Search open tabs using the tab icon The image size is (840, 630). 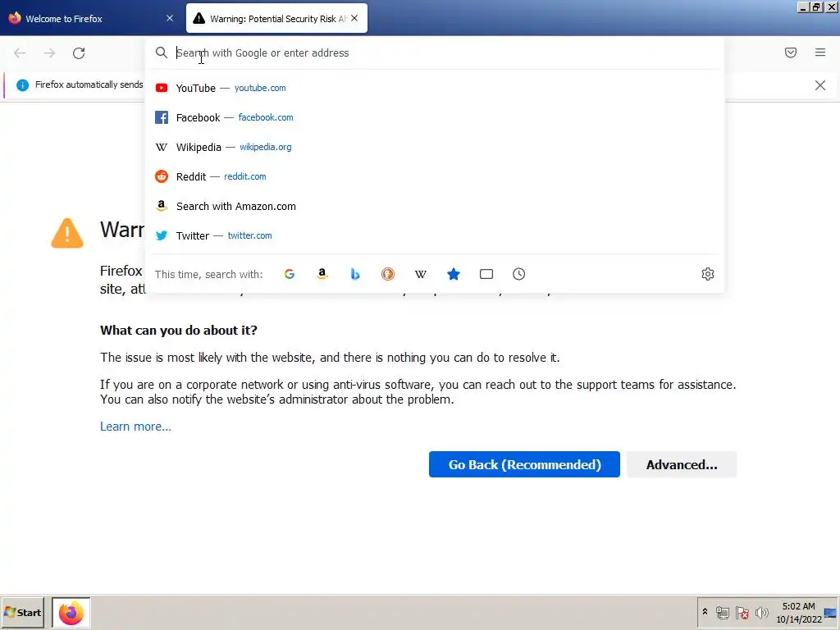(x=486, y=274)
